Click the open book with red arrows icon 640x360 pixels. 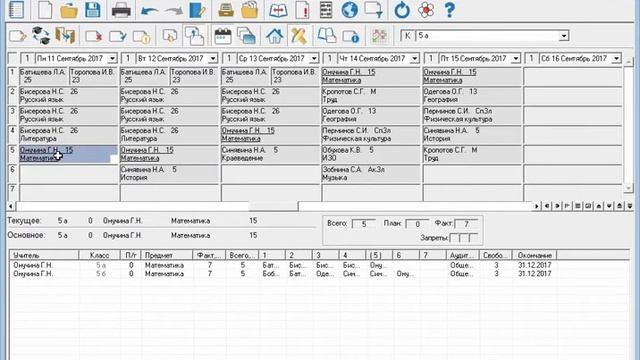coord(278,10)
